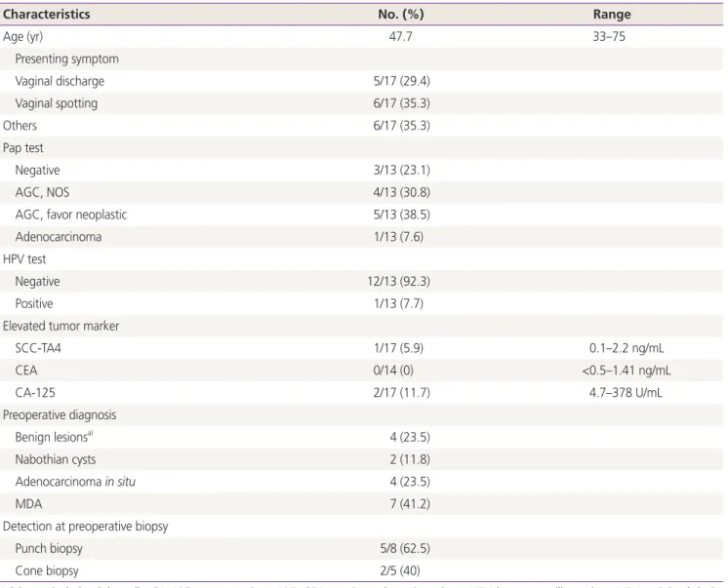Select the value 5/8 (62.5)

point(405,549)
